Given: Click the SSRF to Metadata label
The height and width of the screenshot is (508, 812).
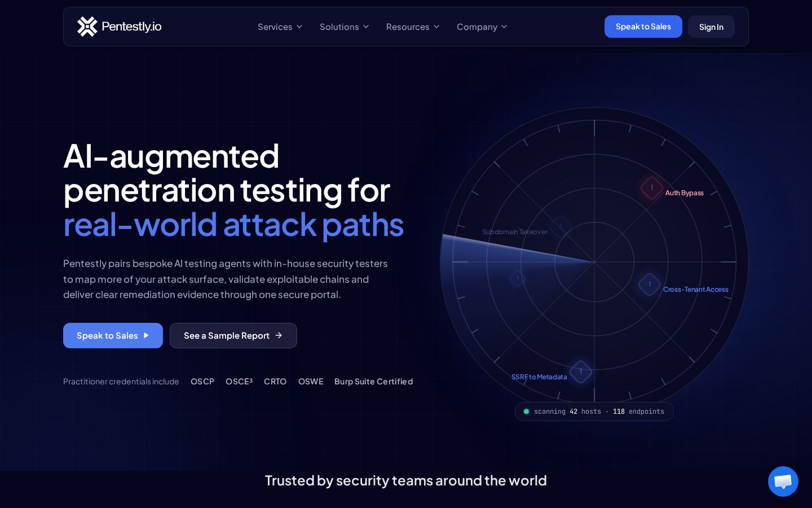Looking at the screenshot, I should tap(539, 377).
